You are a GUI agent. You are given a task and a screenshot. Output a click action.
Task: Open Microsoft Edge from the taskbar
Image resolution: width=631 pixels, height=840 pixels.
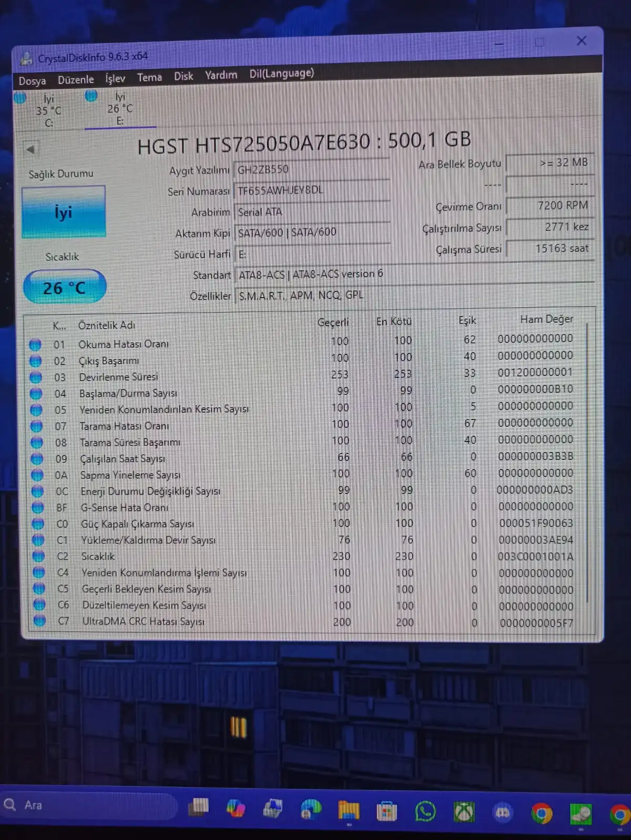point(311,809)
